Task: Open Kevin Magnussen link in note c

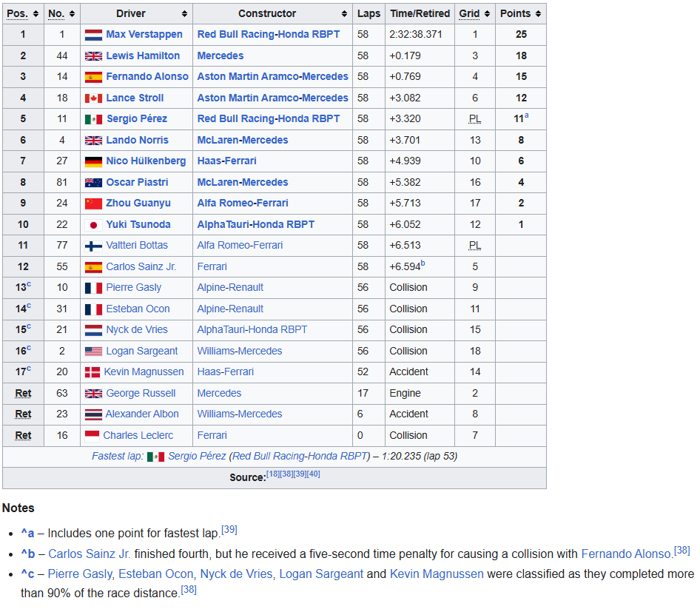Action: point(437,574)
